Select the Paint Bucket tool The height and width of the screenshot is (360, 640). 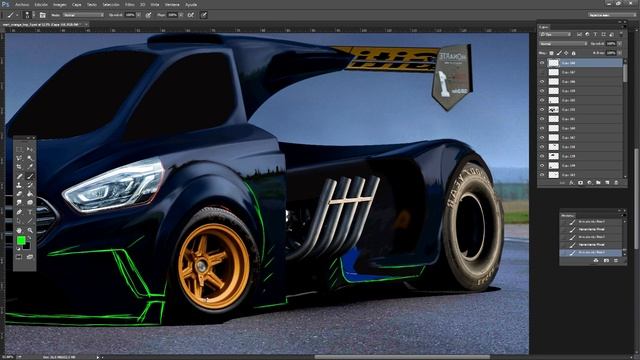30,193
